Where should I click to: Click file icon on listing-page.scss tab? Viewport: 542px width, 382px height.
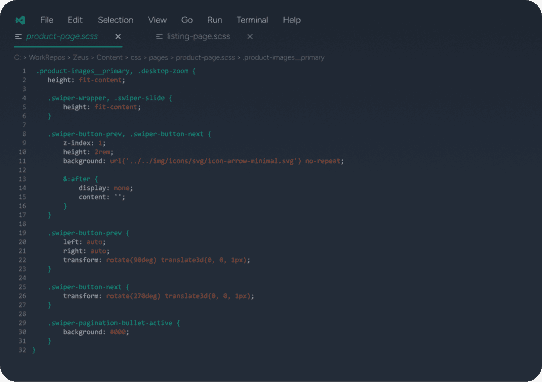[159, 36]
